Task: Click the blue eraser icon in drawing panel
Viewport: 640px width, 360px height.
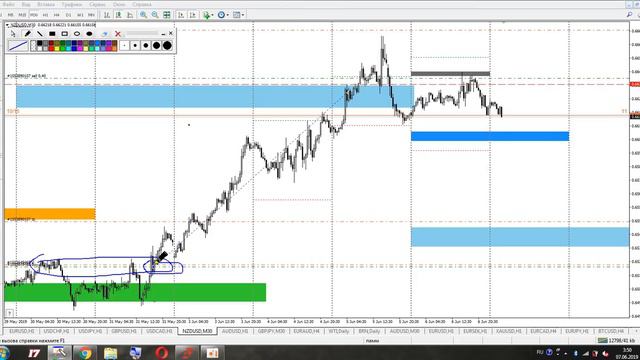Action: click(105, 34)
